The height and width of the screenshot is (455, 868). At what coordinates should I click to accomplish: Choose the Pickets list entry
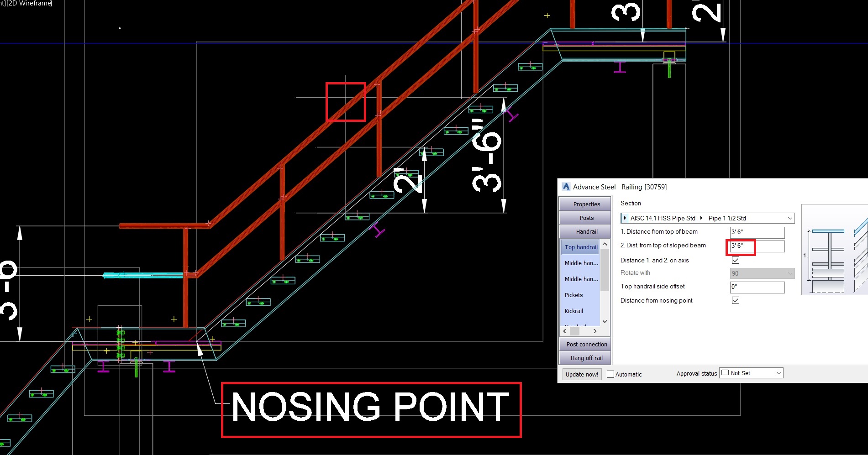click(573, 295)
